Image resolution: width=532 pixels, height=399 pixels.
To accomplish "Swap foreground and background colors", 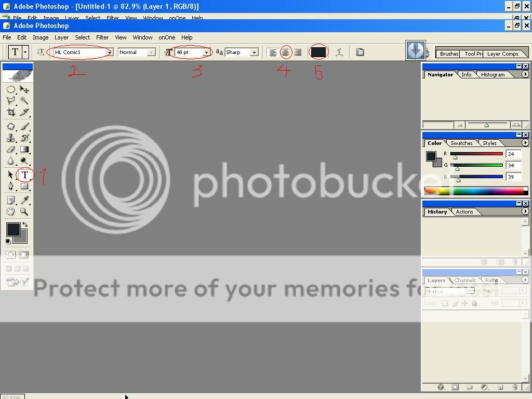I will 25,224.
